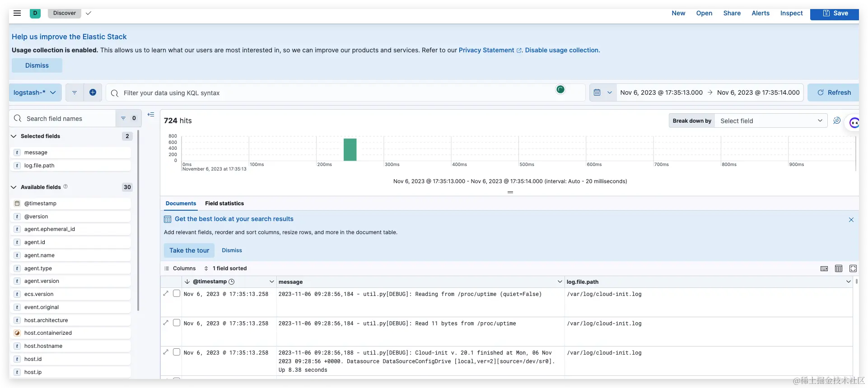868x388 pixels.
Task: Expand the Read 11 bytes document row
Action: 166,323
